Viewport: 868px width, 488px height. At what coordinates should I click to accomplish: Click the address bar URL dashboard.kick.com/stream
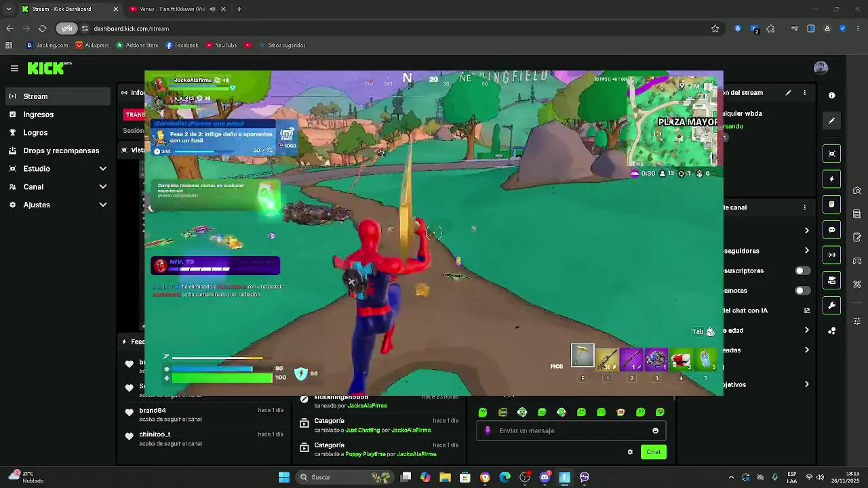(x=132, y=28)
